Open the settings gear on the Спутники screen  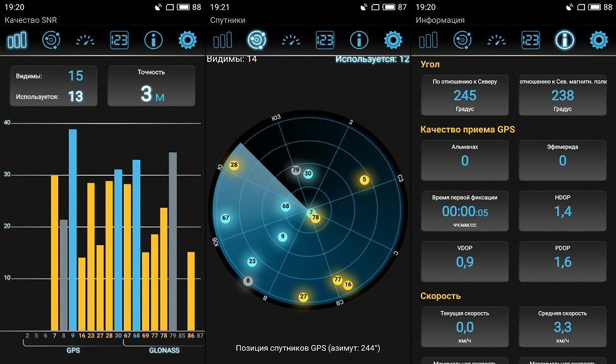tap(393, 40)
